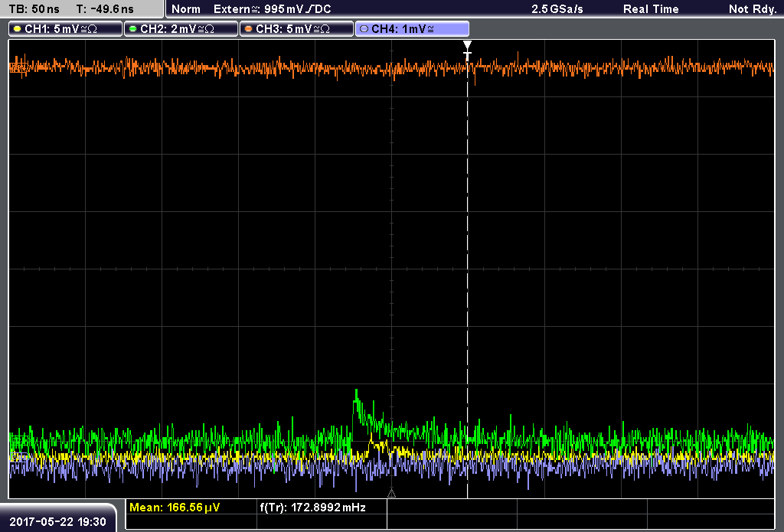The height and width of the screenshot is (532, 784).
Task: Click the 2.5 GSa/s sample rate readout
Action: click(x=557, y=9)
